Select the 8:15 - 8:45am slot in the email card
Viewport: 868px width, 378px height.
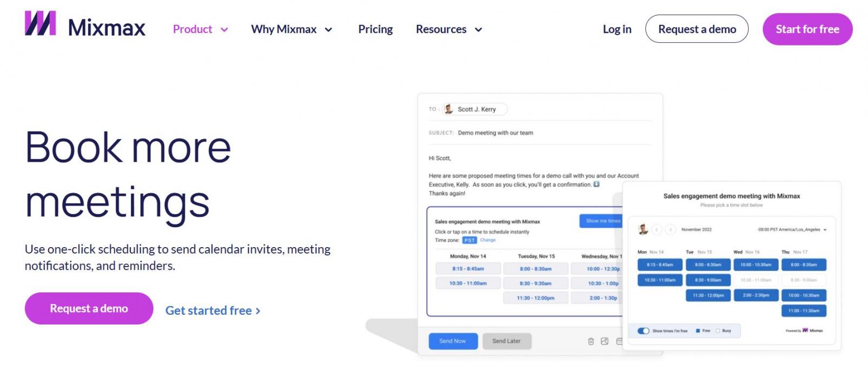pyautogui.click(x=468, y=269)
